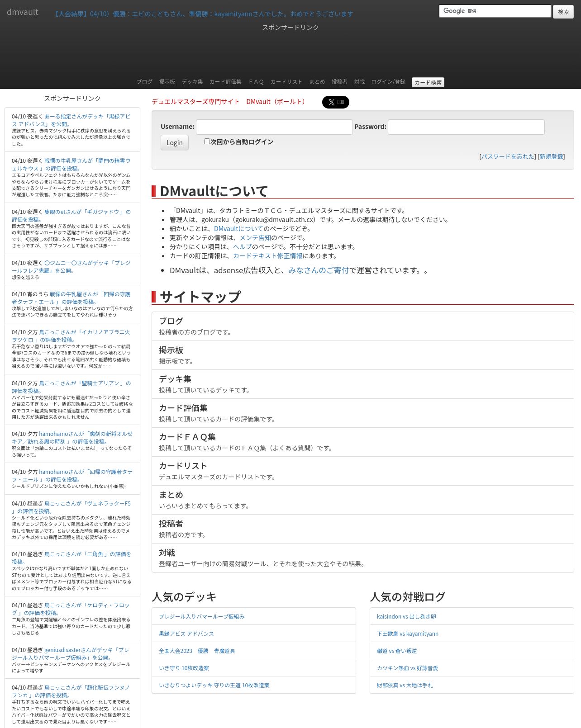Click the X (Twitter) post button
Viewport: 581px width, 728px height.
click(x=335, y=102)
